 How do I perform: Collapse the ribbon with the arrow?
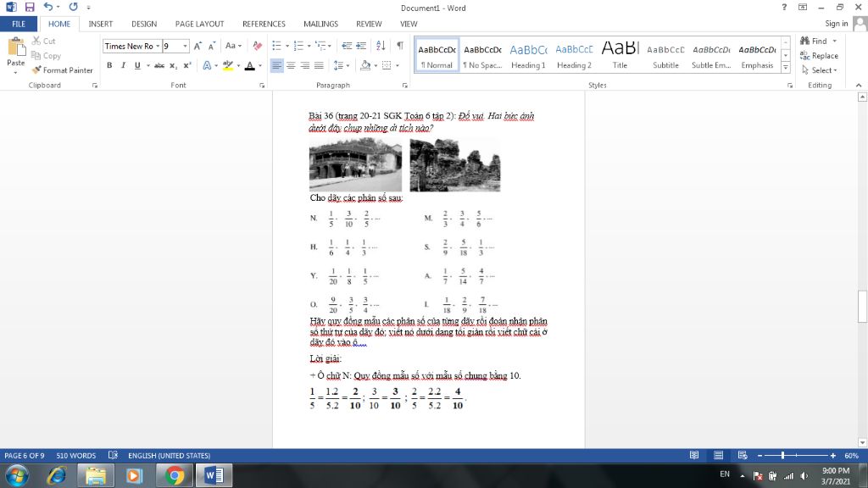pos(859,86)
